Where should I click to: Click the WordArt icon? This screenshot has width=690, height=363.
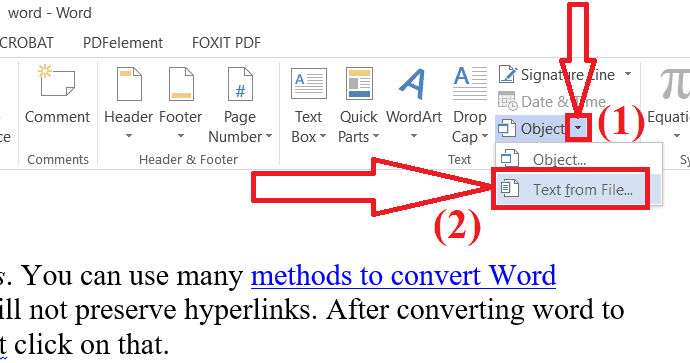(412, 84)
